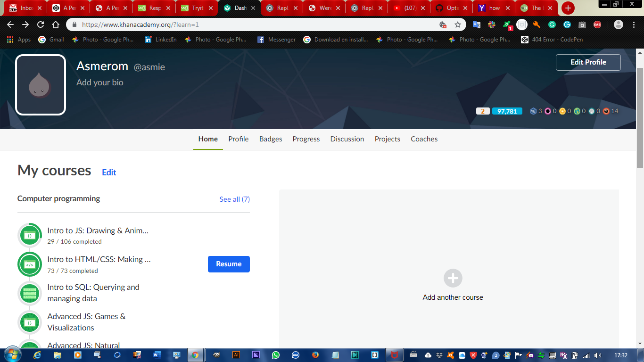644x362 pixels.
Task: Bookmark this page with the star icon
Action: (x=457, y=25)
